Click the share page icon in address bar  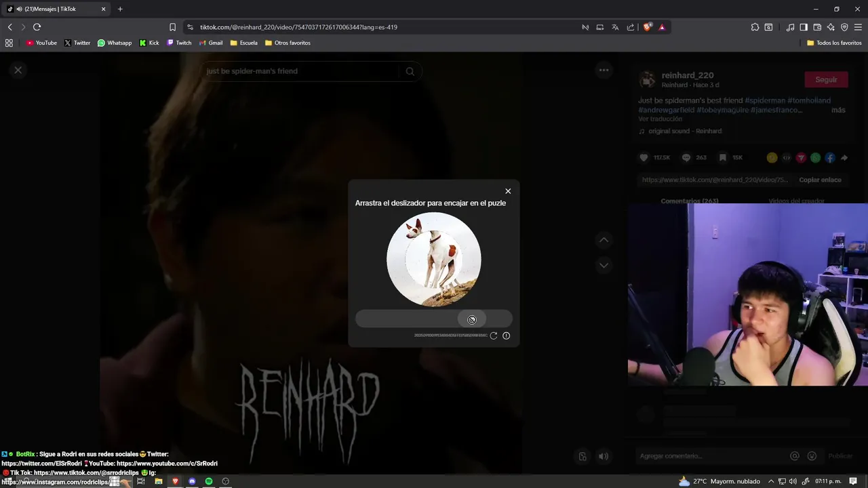pyautogui.click(x=631, y=27)
